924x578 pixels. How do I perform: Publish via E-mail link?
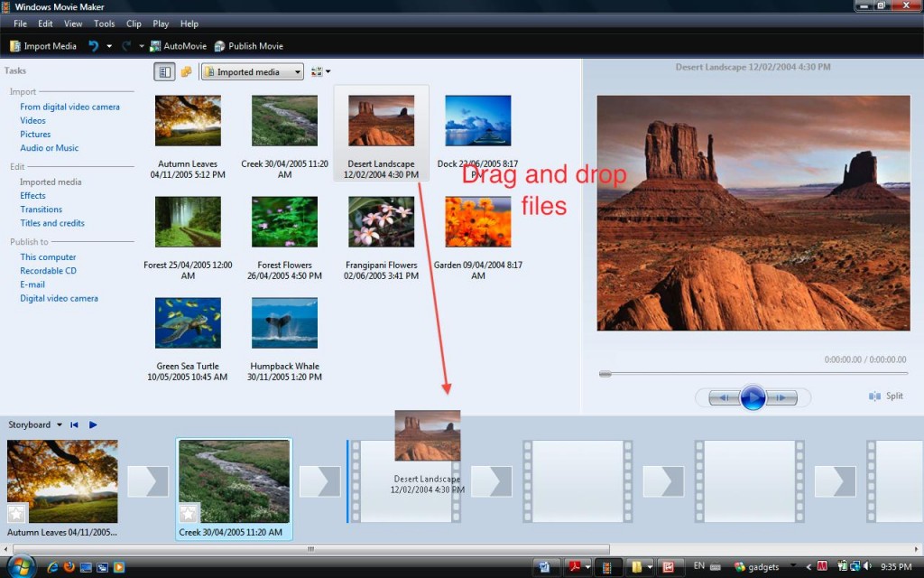coord(32,284)
